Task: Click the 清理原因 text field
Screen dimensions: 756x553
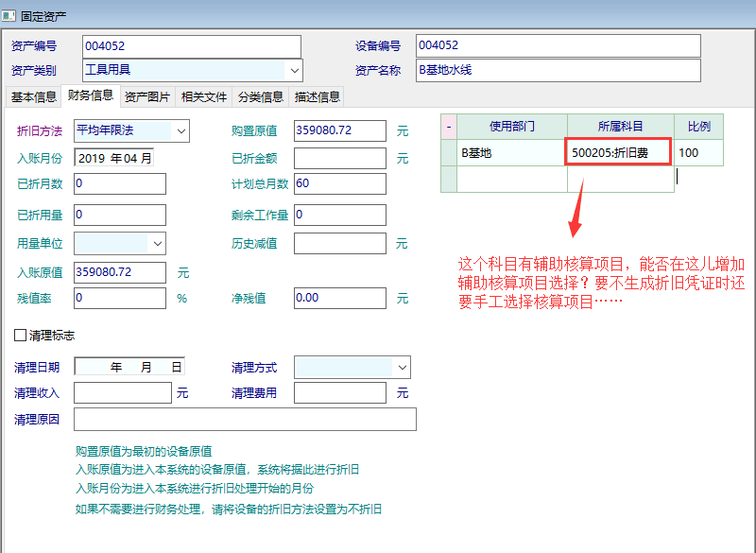Action: (245, 419)
